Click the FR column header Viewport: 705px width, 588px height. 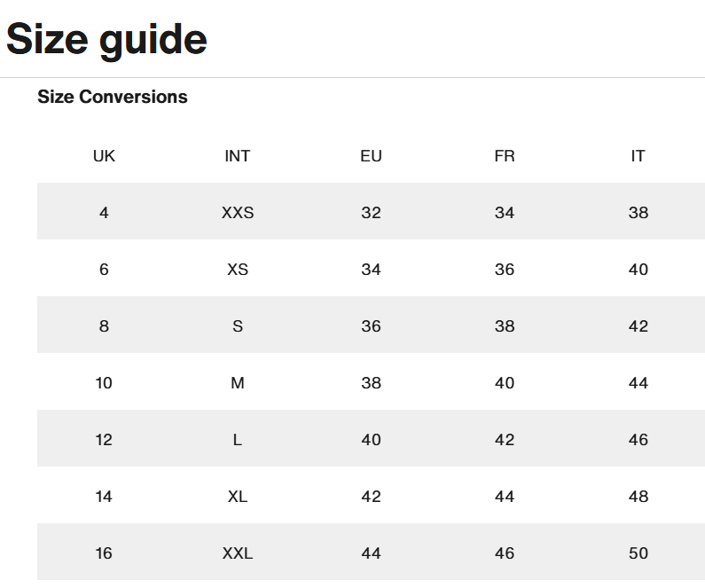point(505,156)
